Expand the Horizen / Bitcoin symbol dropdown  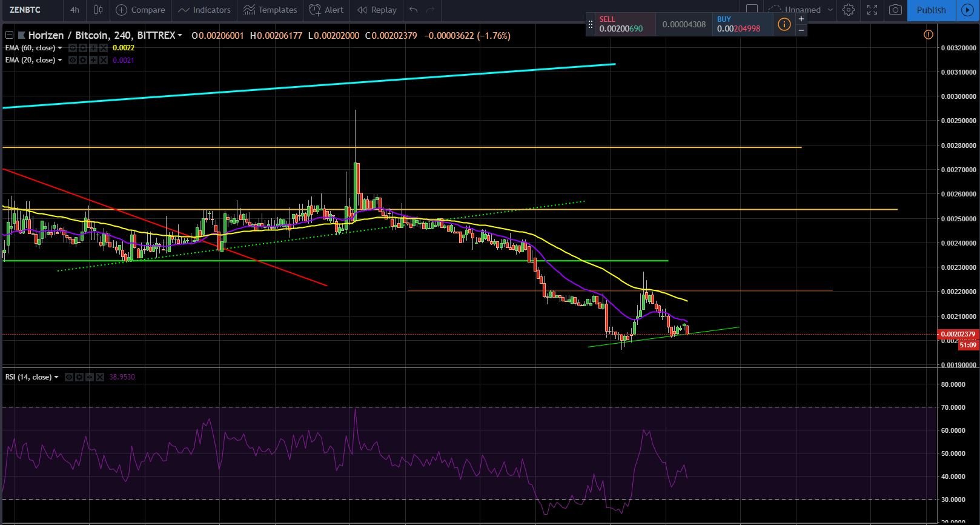coord(180,35)
